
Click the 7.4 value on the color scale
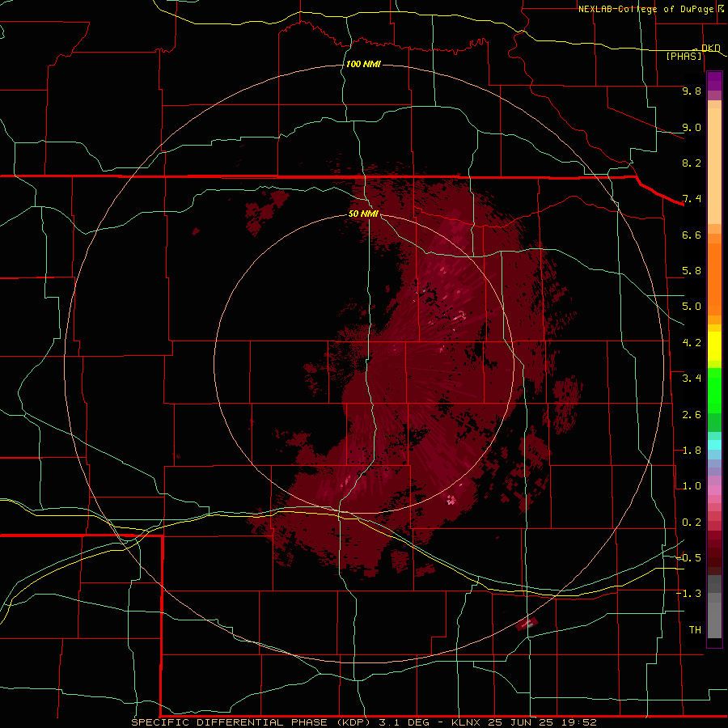coord(692,199)
